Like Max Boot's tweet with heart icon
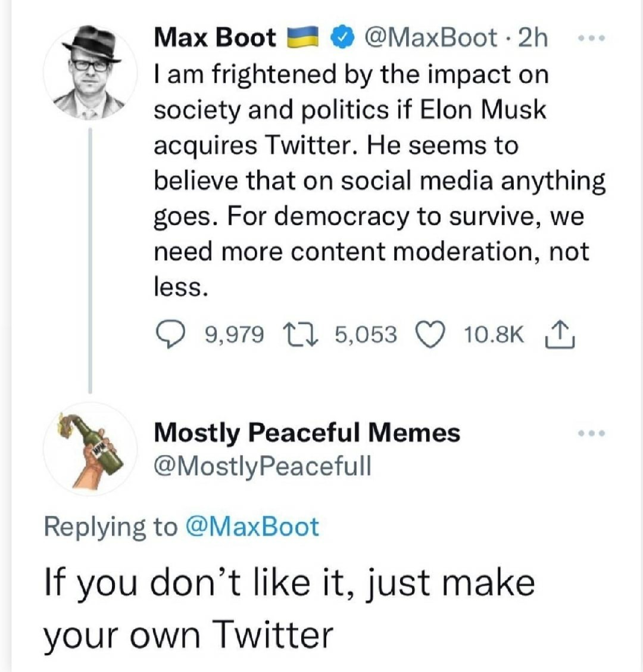Viewport: 643px width, 672px height. point(430,335)
